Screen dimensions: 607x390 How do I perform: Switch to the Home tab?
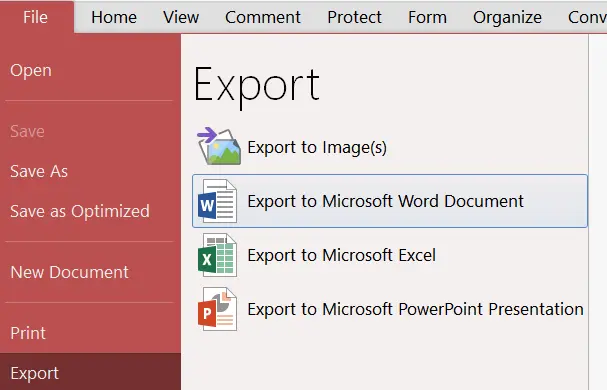click(x=114, y=17)
